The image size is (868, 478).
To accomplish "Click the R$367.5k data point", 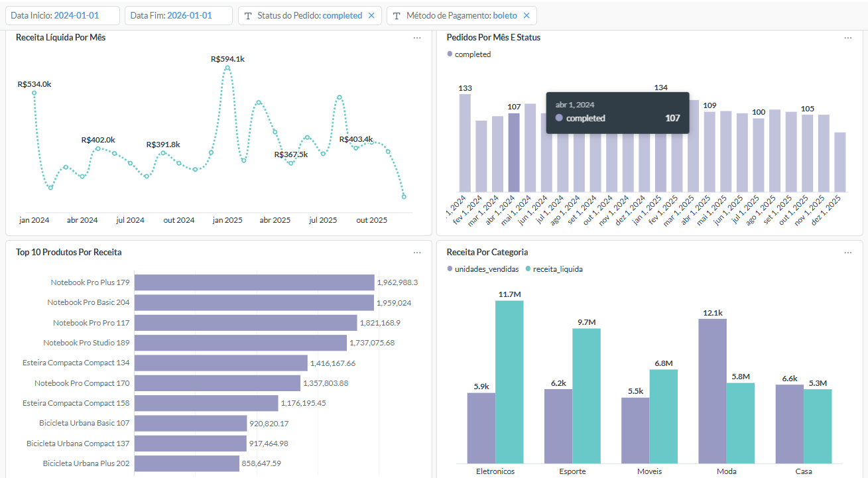I will (x=291, y=163).
